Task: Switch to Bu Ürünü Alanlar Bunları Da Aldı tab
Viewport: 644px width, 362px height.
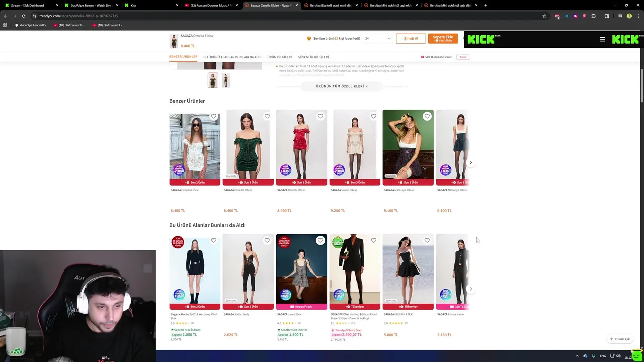Action: [232, 57]
